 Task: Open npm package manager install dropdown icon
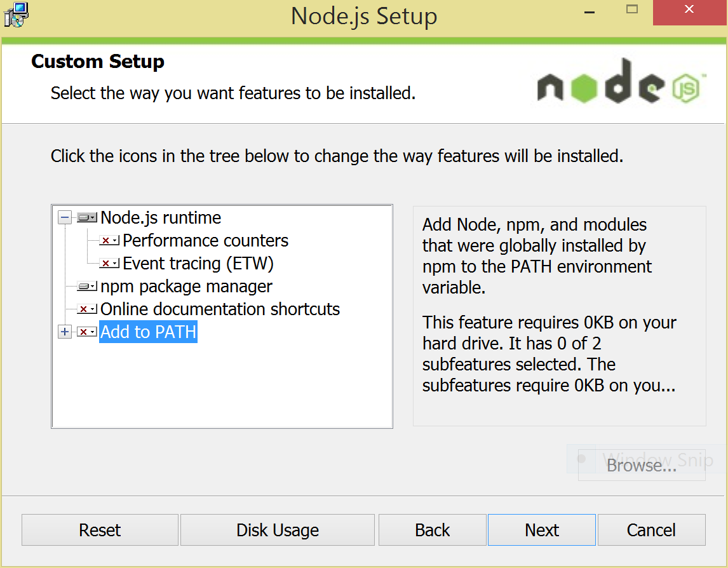[87, 286]
